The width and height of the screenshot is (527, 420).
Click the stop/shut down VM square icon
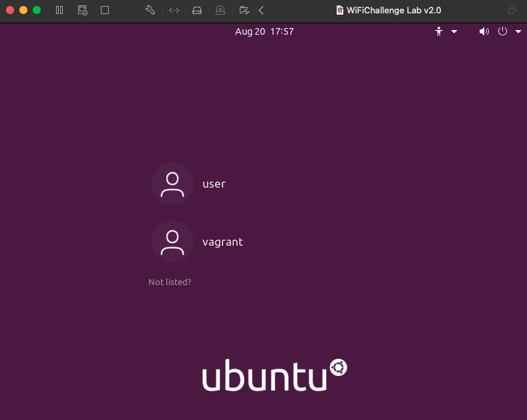coord(105,10)
